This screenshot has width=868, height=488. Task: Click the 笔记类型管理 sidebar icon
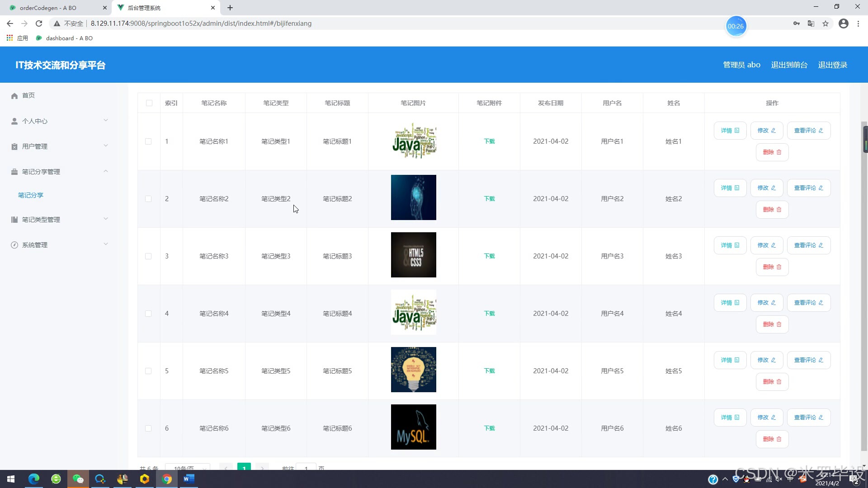[14, 220]
